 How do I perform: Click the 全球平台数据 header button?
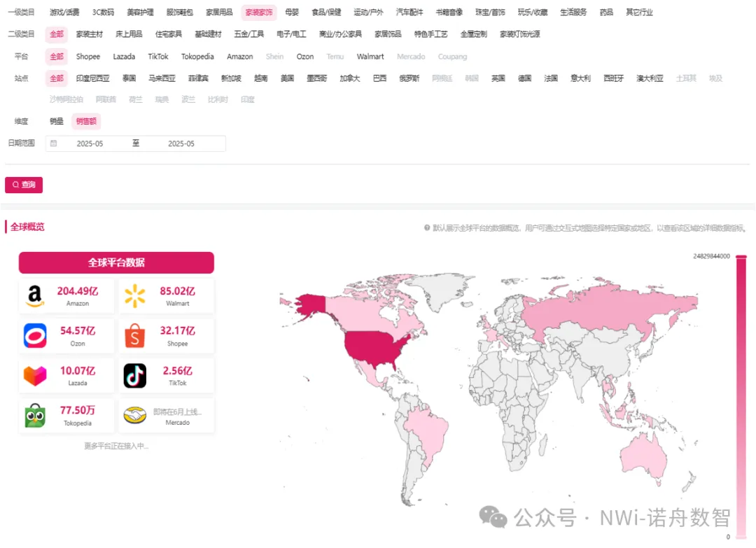(x=116, y=262)
